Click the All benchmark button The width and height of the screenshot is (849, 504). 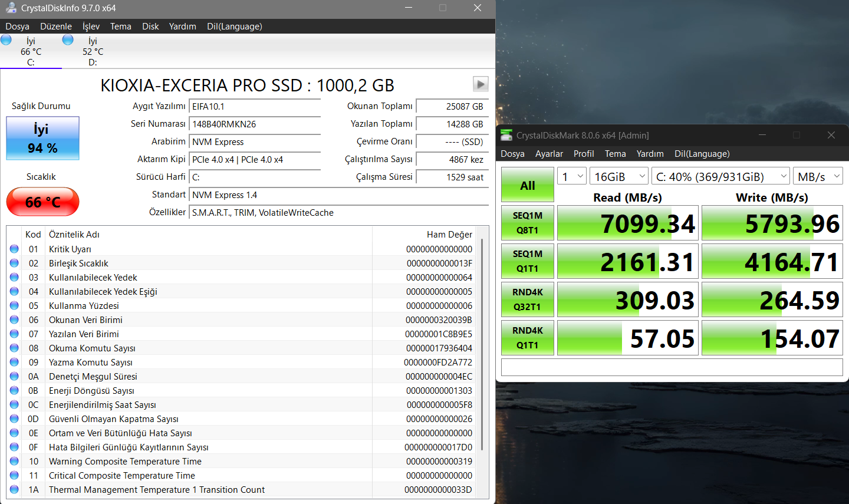(x=528, y=185)
